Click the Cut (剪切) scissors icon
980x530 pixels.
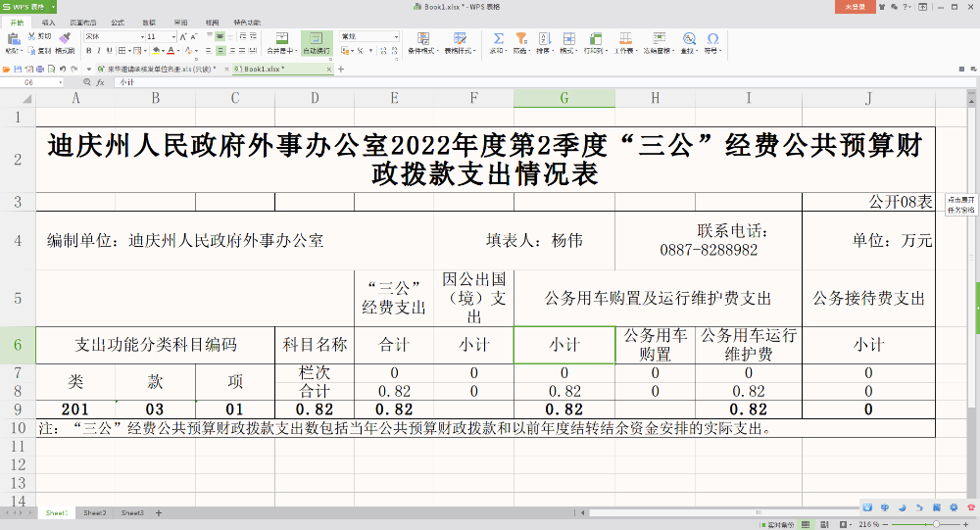click(x=32, y=36)
